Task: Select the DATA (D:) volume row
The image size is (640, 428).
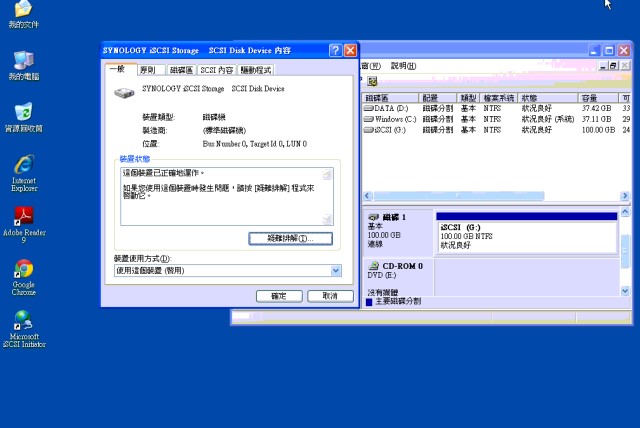Action: point(496,108)
